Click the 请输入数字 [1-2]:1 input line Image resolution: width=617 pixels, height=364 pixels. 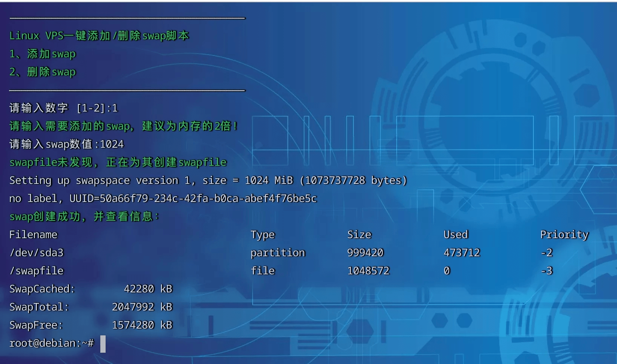pyautogui.click(x=64, y=108)
